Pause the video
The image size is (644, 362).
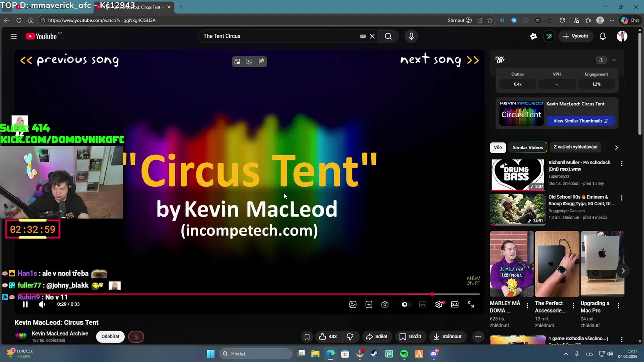click(x=25, y=304)
